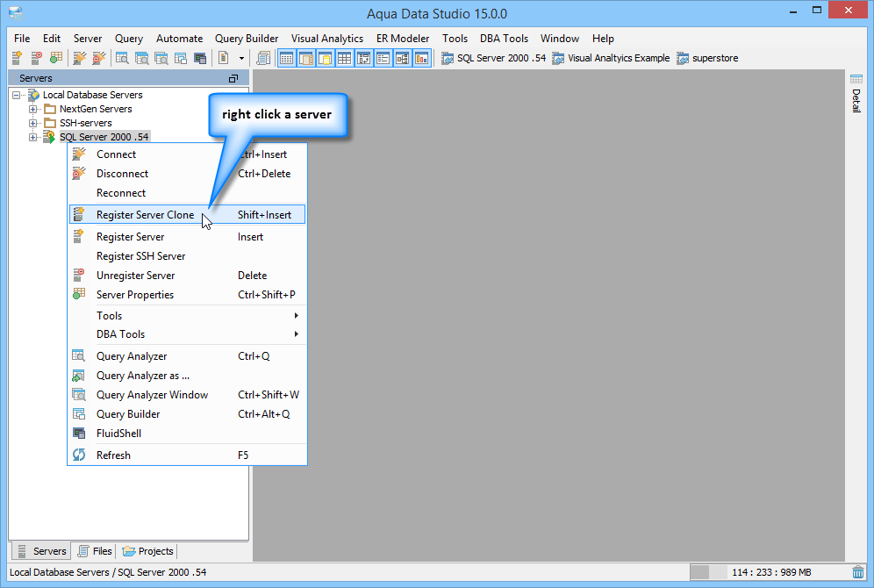Open the SQL Server 2000 .54 toolbar shortcut
Viewport: 874px width, 588px height.
pos(493,58)
